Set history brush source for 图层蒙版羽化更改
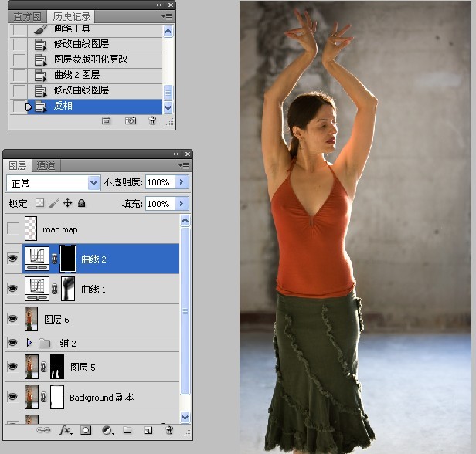476x454 pixels. pyautogui.click(x=19, y=59)
